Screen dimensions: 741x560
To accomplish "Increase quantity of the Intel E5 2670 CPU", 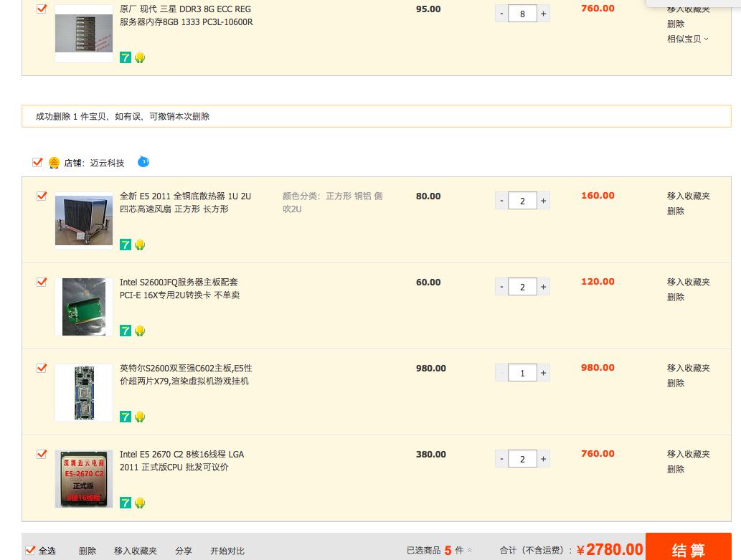I will (x=544, y=459).
